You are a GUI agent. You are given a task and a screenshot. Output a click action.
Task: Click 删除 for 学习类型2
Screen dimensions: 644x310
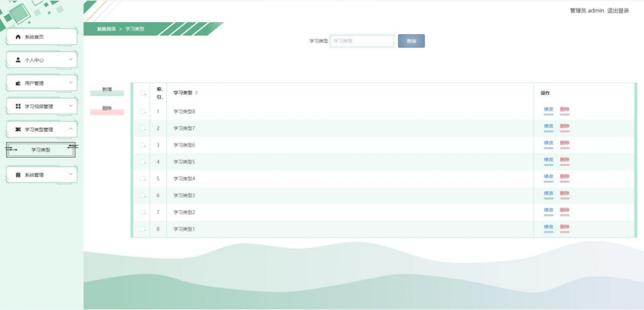coord(564,211)
